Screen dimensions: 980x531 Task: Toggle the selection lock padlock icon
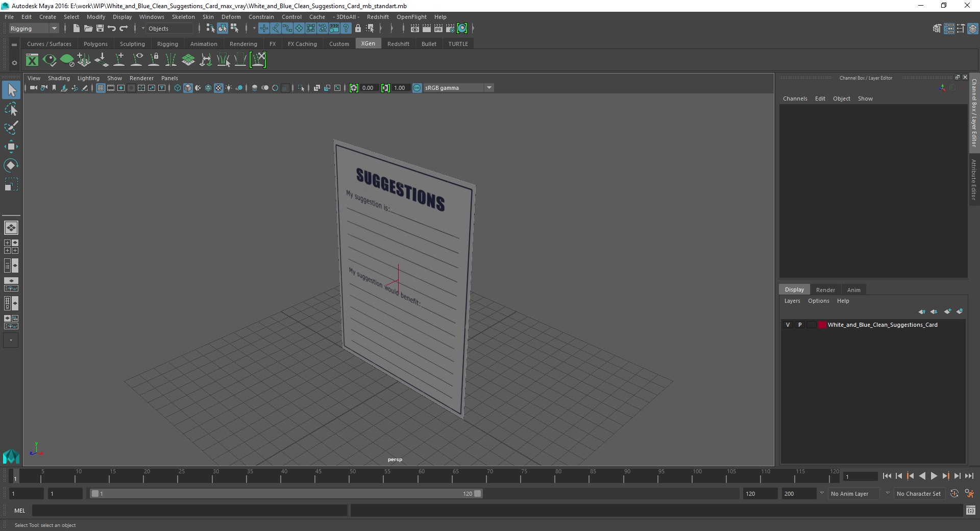coord(358,29)
